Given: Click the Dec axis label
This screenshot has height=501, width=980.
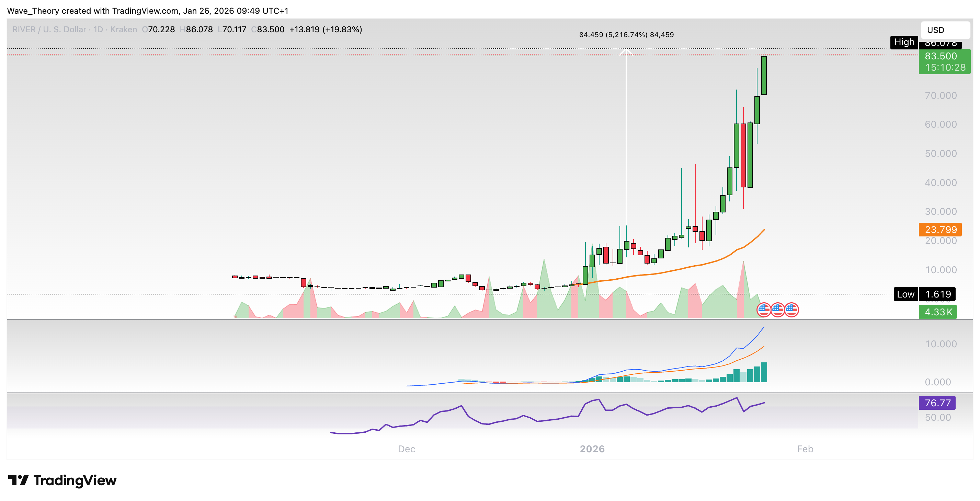Looking at the screenshot, I should (x=407, y=449).
